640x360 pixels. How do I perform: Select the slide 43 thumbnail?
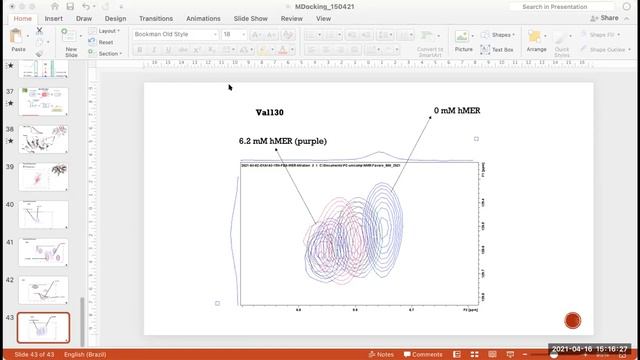43,328
